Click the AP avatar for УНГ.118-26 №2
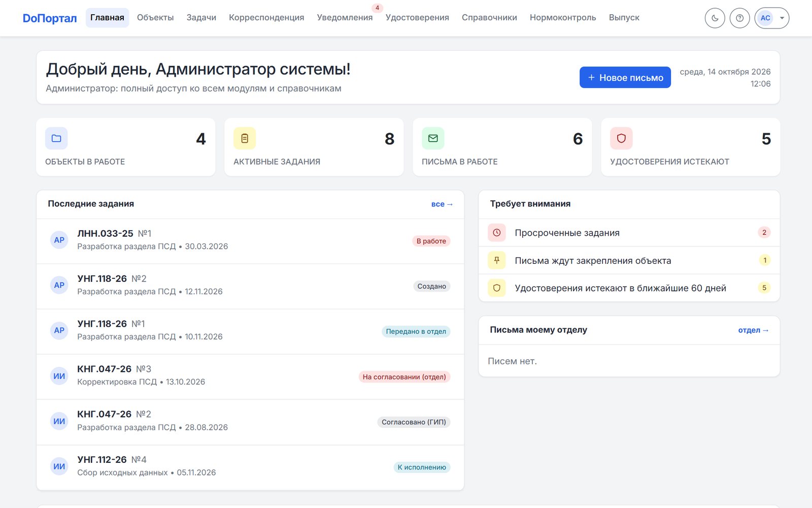The width and height of the screenshot is (812, 508). coord(59,285)
